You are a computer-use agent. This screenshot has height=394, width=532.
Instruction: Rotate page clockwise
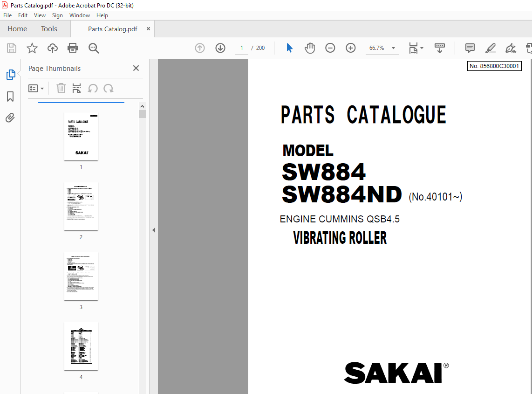109,88
